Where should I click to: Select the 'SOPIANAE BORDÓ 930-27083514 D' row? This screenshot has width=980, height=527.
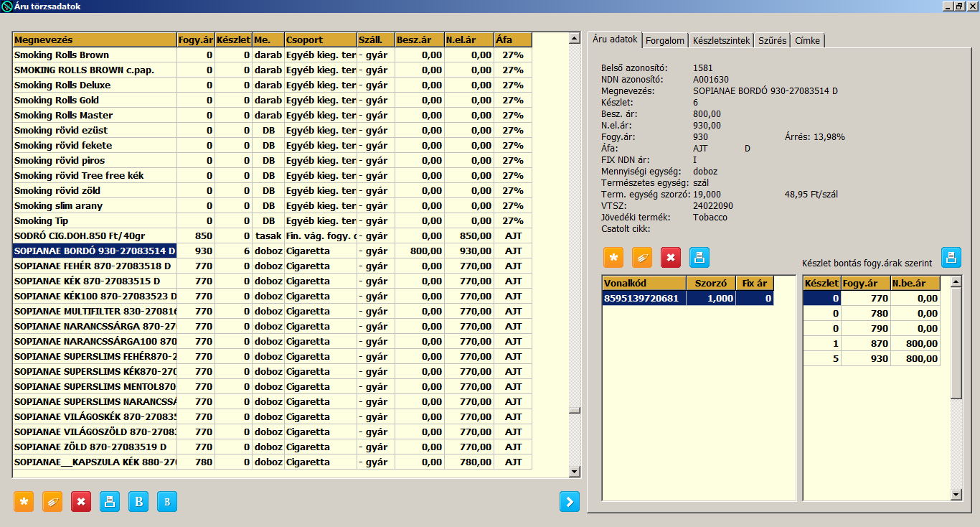(x=273, y=251)
